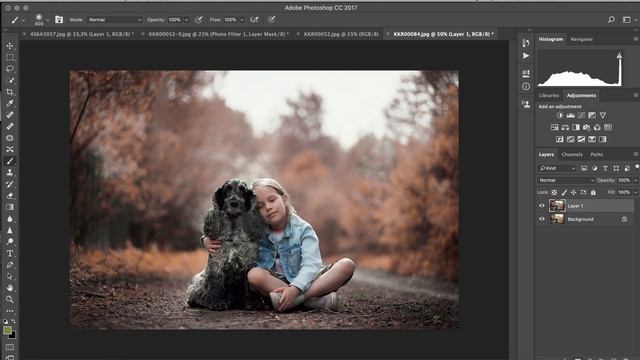This screenshot has height=360, width=640.
Task: Add a Photo Filter adjustment
Action: [x=587, y=127]
